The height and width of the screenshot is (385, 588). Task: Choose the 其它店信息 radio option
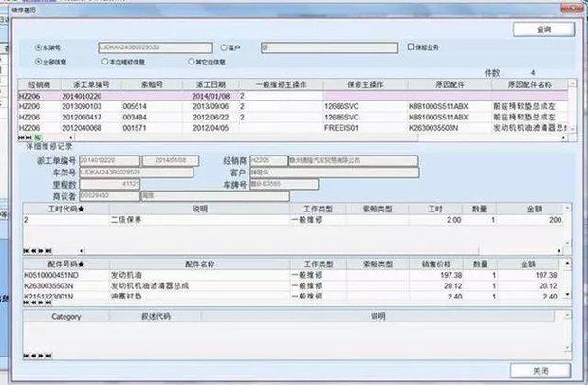[x=191, y=62]
